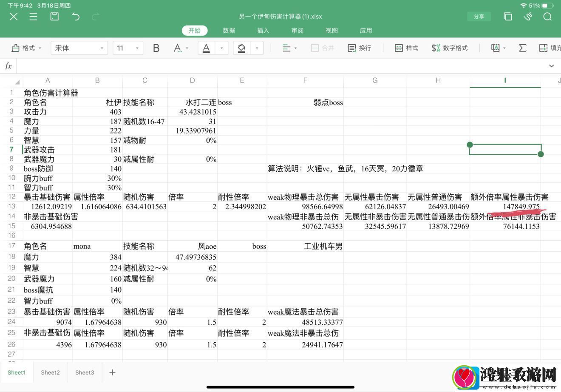The height and width of the screenshot is (392, 561).
Task: Toggle 换行 wrap text
Action: [360, 48]
